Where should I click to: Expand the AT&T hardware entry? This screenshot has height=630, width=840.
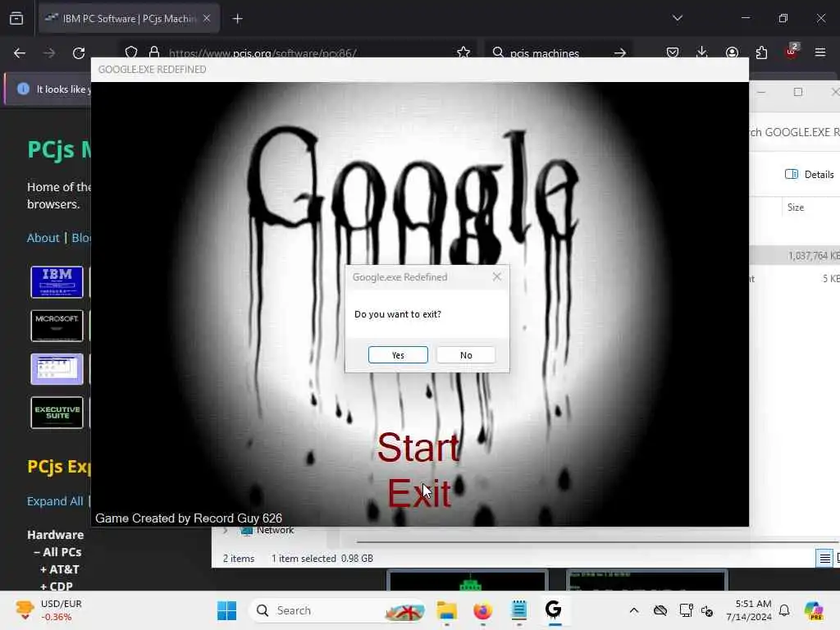[x=59, y=569]
